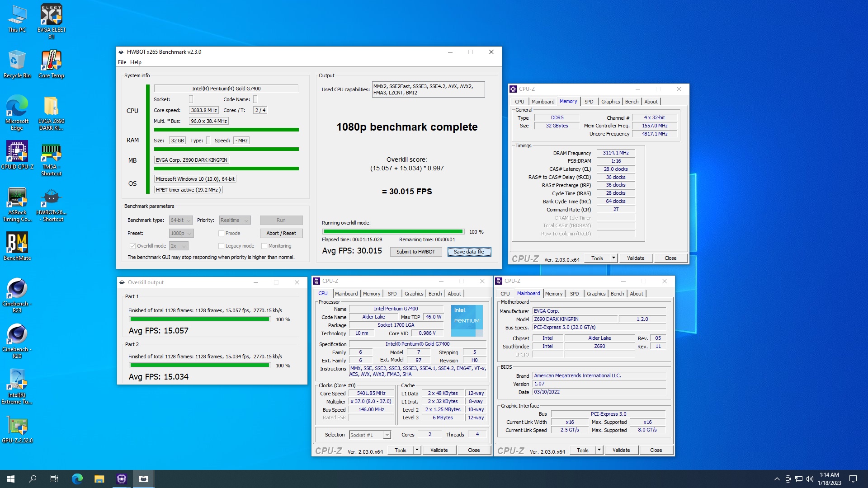Open the volume tray icon

[809, 479]
